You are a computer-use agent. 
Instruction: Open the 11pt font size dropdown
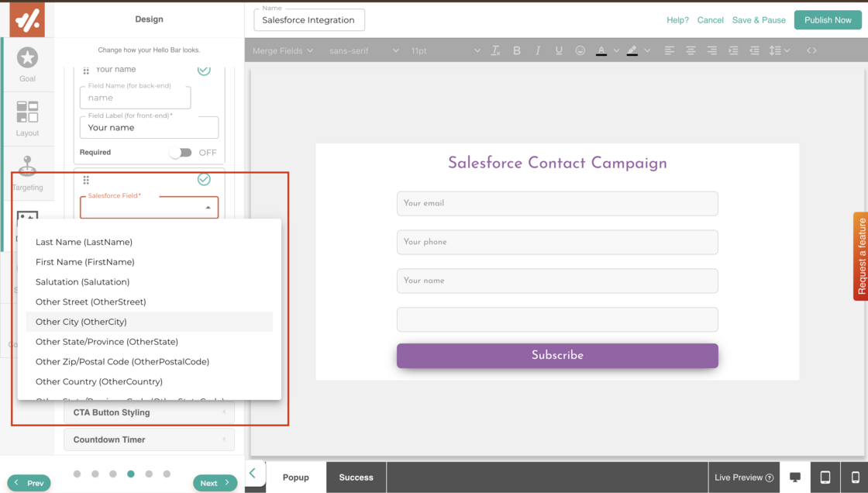click(x=445, y=50)
